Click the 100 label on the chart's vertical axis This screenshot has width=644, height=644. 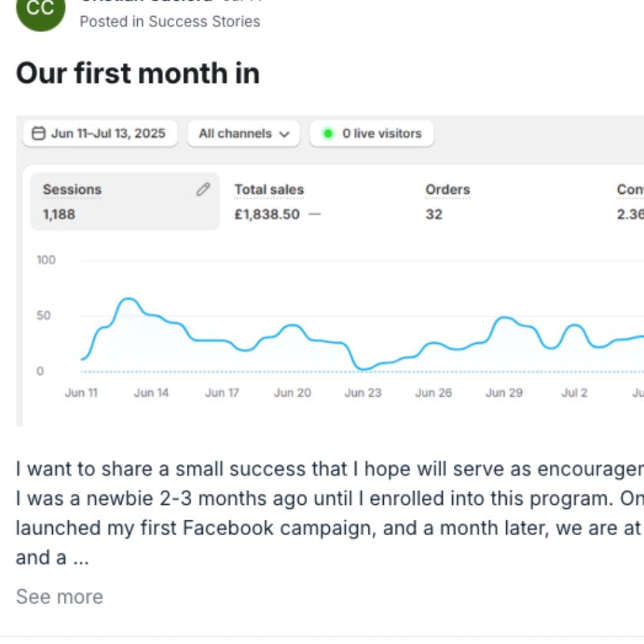click(46, 260)
